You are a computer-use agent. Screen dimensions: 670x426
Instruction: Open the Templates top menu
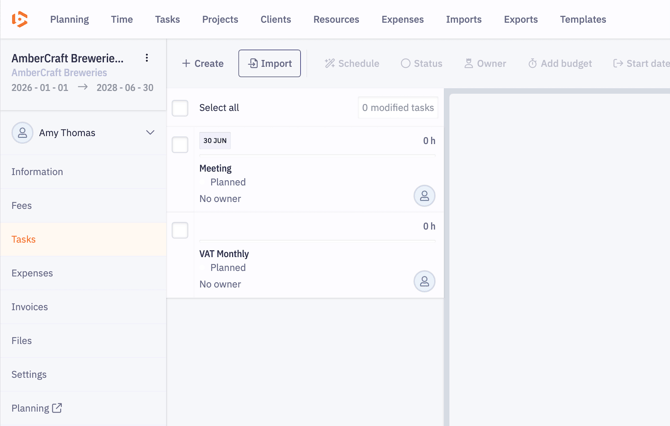(x=583, y=19)
